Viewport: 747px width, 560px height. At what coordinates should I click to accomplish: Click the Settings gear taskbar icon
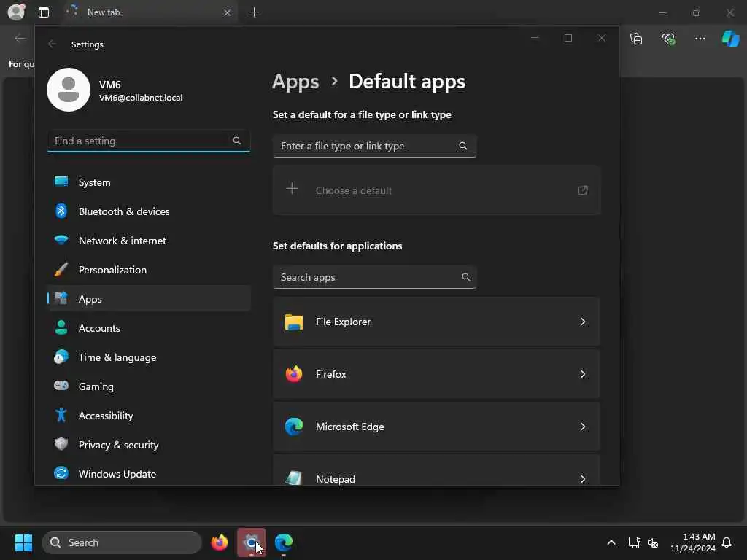tap(252, 542)
